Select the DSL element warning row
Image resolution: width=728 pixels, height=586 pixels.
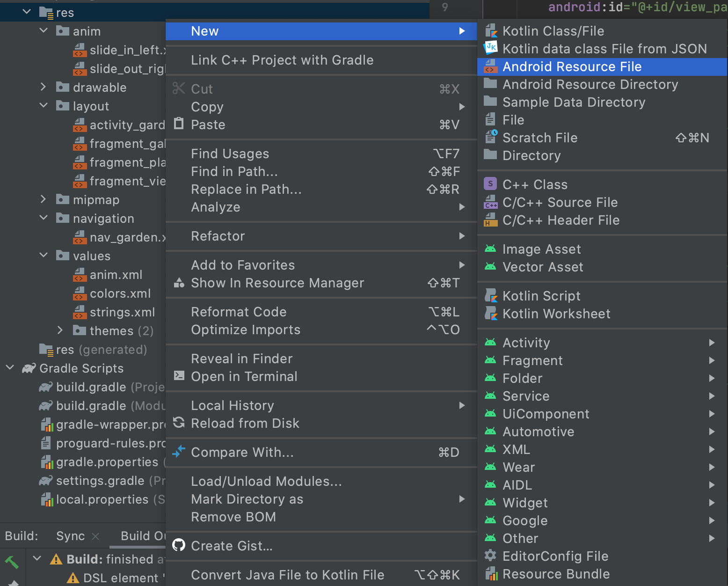[115, 578]
